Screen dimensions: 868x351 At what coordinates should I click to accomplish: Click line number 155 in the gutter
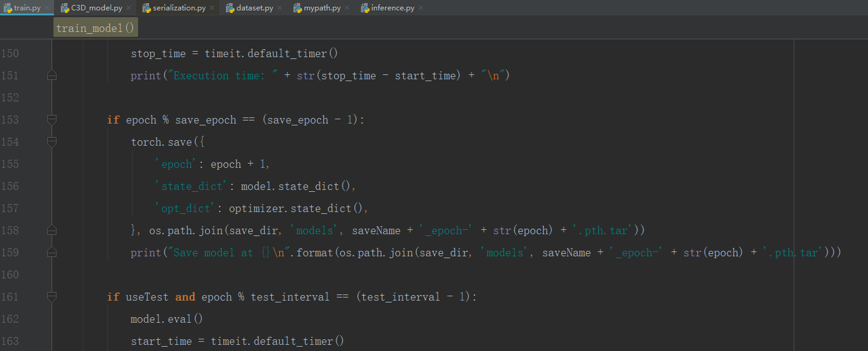[10, 164]
